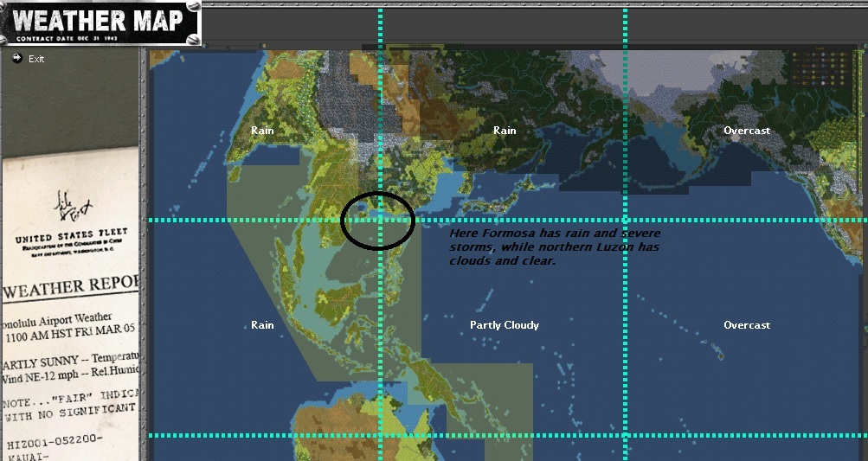Select the Rain label in the Indian Ocean
The height and width of the screenshot is (461, 868).
262,325
